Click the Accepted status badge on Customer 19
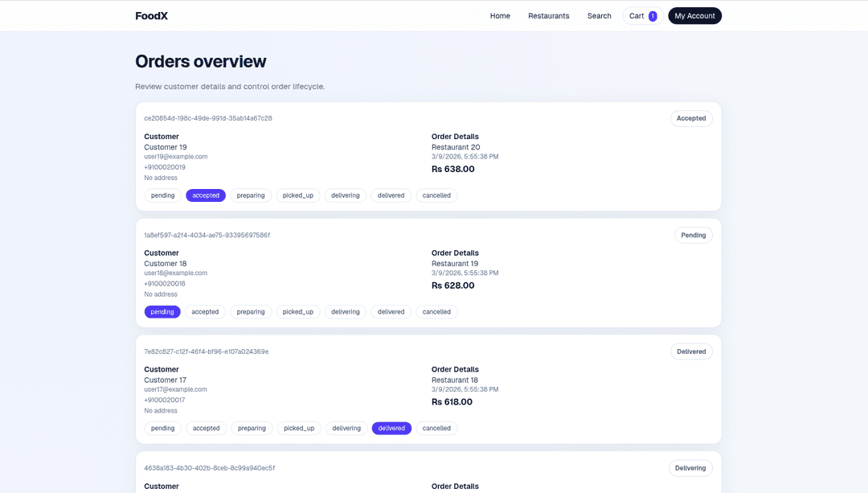 690,118
